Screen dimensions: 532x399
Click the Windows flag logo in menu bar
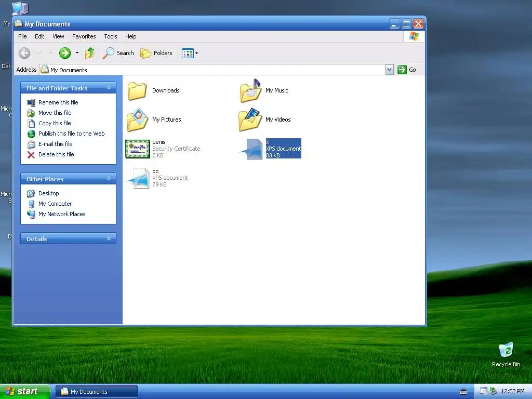(414, 36)
